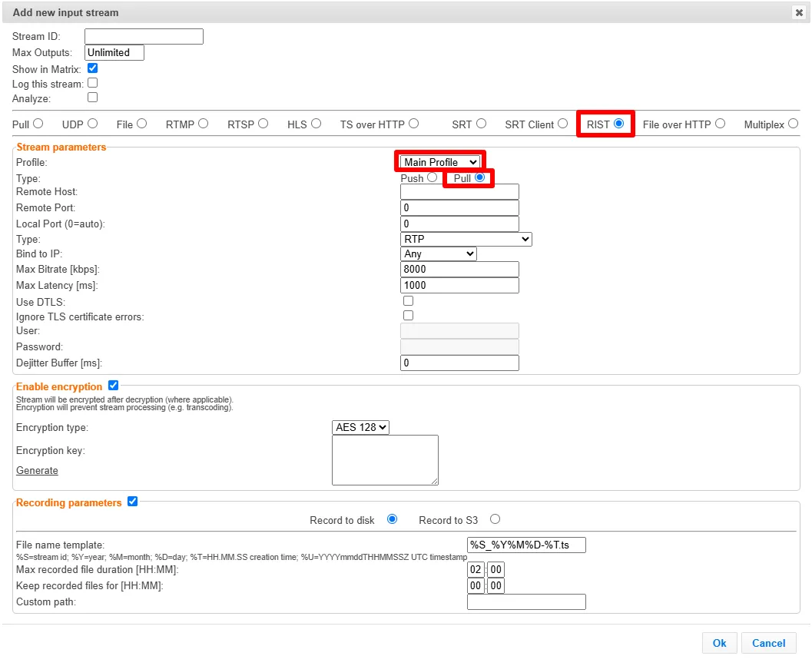Tick the Analyze checkbox

point(93,98)
